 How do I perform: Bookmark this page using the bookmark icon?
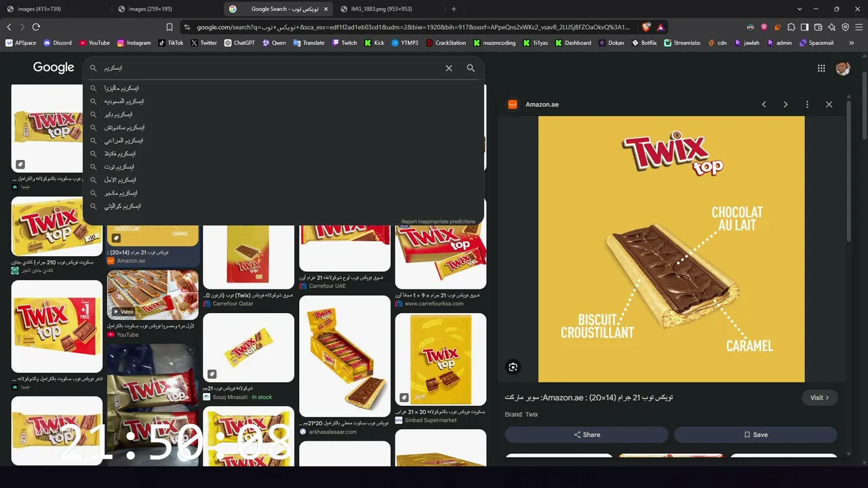170,27
